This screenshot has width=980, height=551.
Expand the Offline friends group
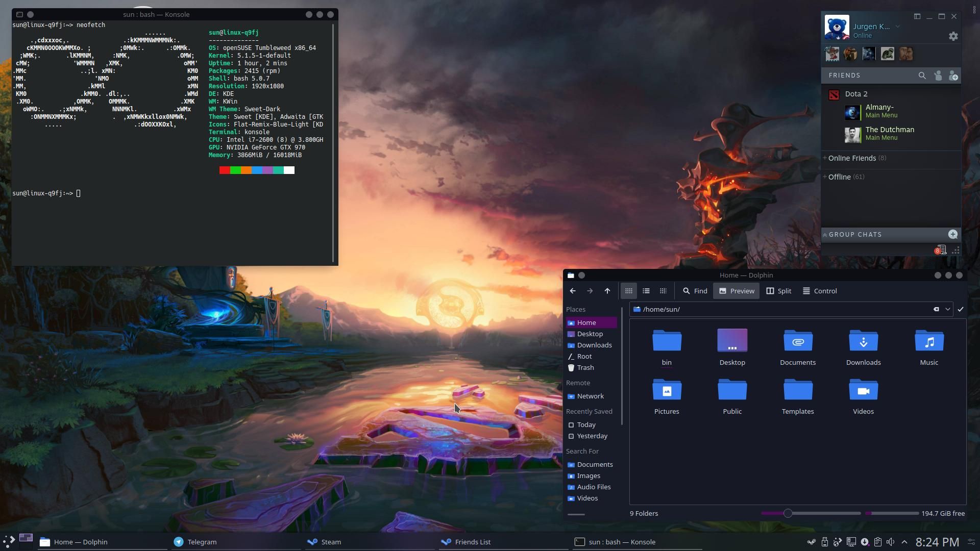(839, 177)
